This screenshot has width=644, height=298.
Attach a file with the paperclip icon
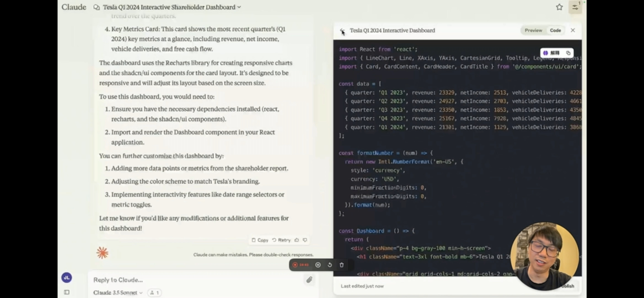pyautogui.click(x=309, y=280)
